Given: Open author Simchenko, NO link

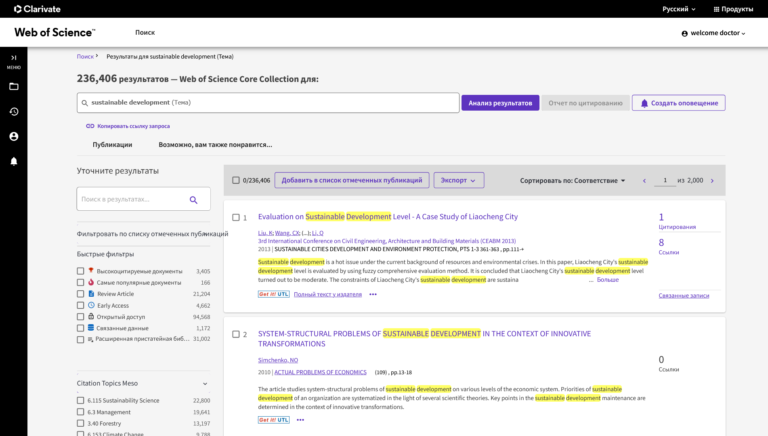Looking at the screenshot, I should pos(278,360).
